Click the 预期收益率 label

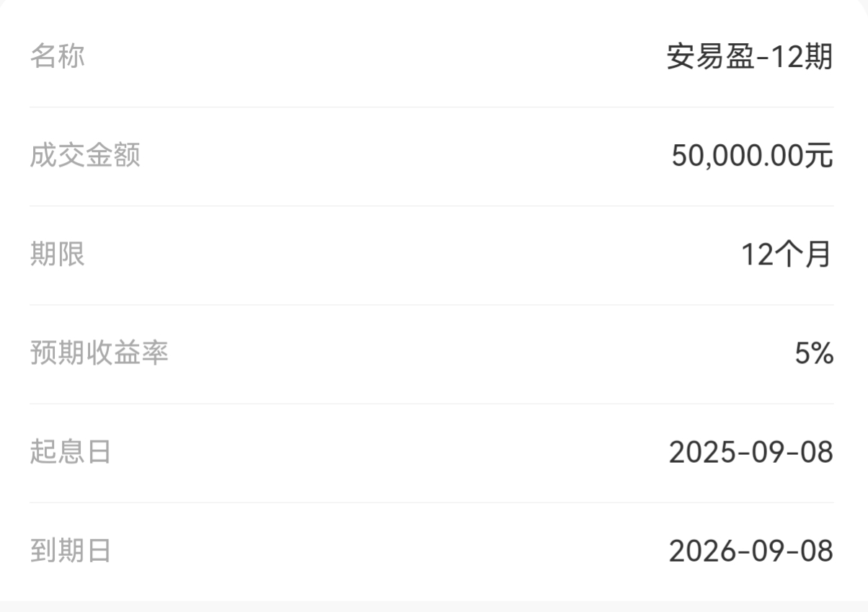coord(99,352)
